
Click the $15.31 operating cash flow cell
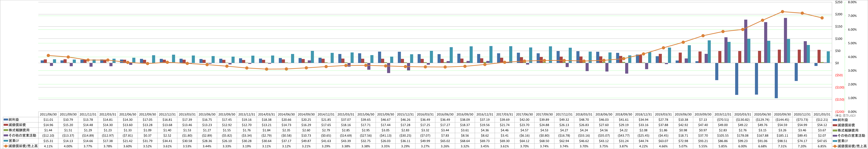[x=48, y=141]
